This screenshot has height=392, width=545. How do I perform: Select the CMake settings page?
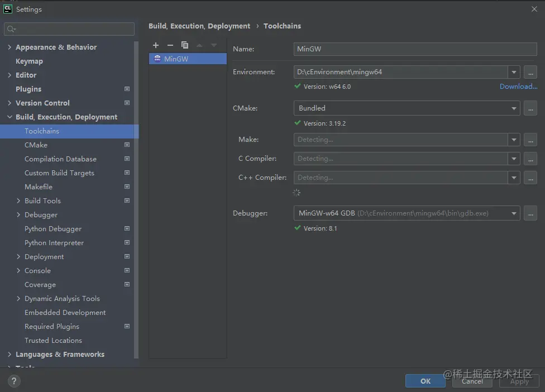36,145
